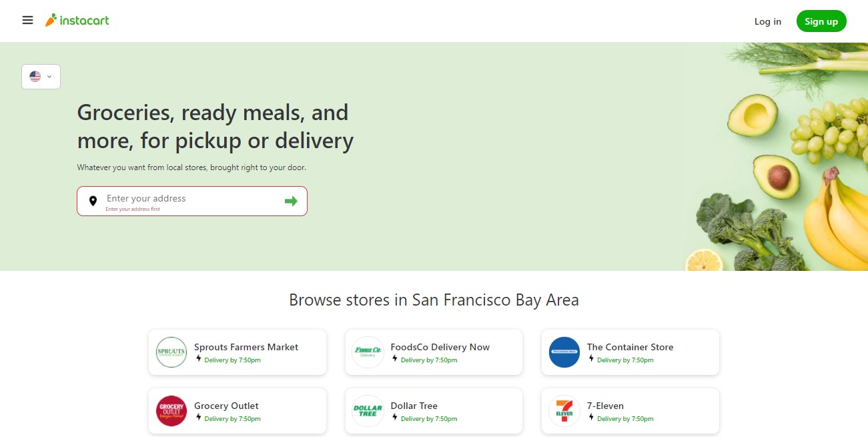Open The Container Store name link
This screenshot has width=868, height=437.
tap(630, 347)
